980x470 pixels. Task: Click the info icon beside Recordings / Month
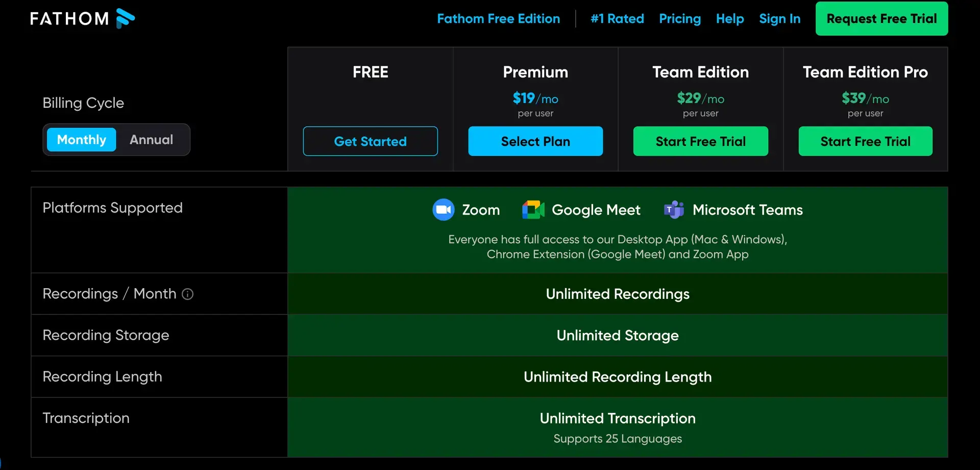pos(188,294)
